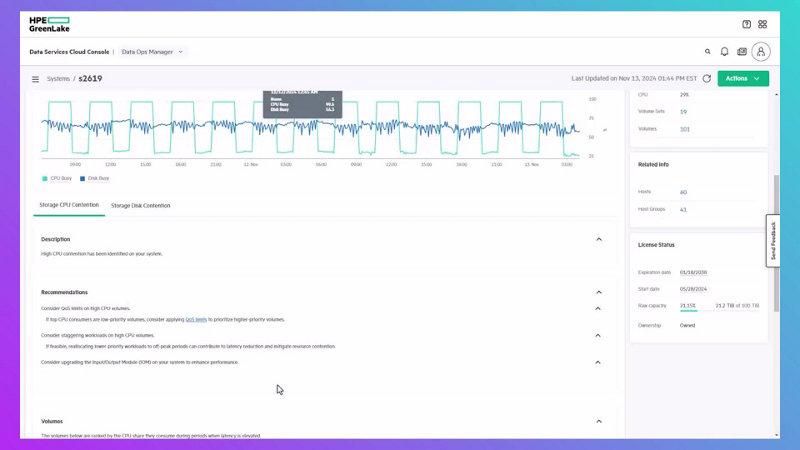Viewport: 800px width, 450px height.
Task: Open the apps grid launcher icon
Action: click(x=762, y=24)
